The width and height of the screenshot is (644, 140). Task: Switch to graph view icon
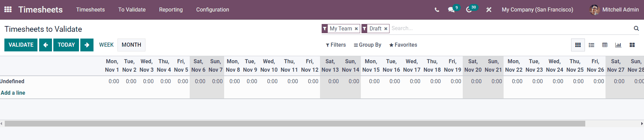click(618, 45)
